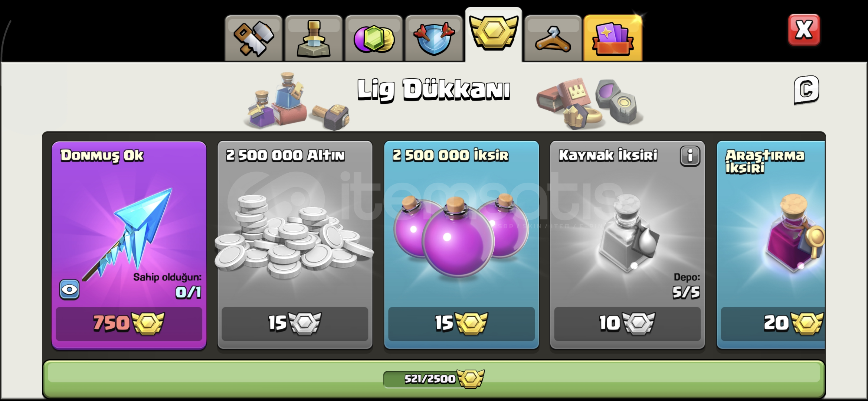Open the sword-in-stone heroes tab
This screenshot has height=401, width=868.
pos(314,39)
